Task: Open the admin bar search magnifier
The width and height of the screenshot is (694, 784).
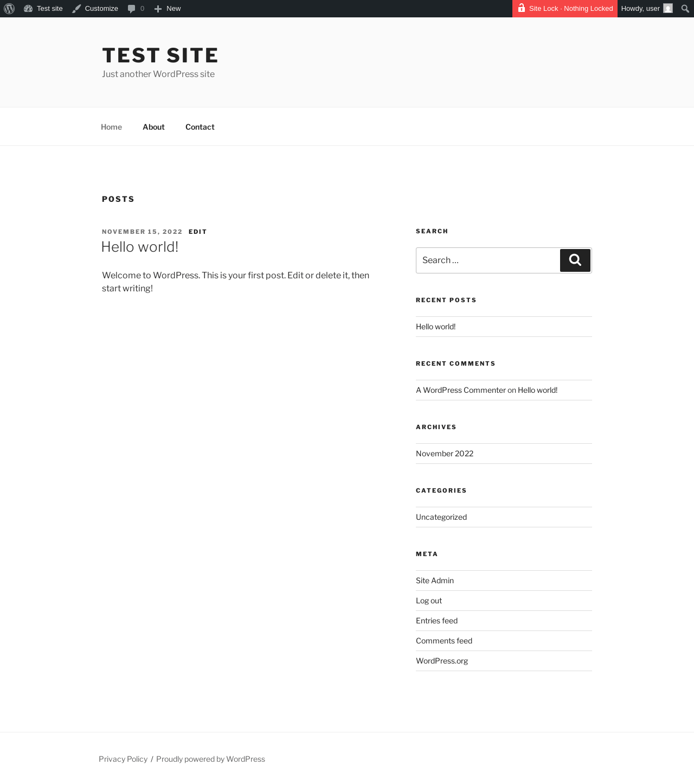Action: click(685, 9)
